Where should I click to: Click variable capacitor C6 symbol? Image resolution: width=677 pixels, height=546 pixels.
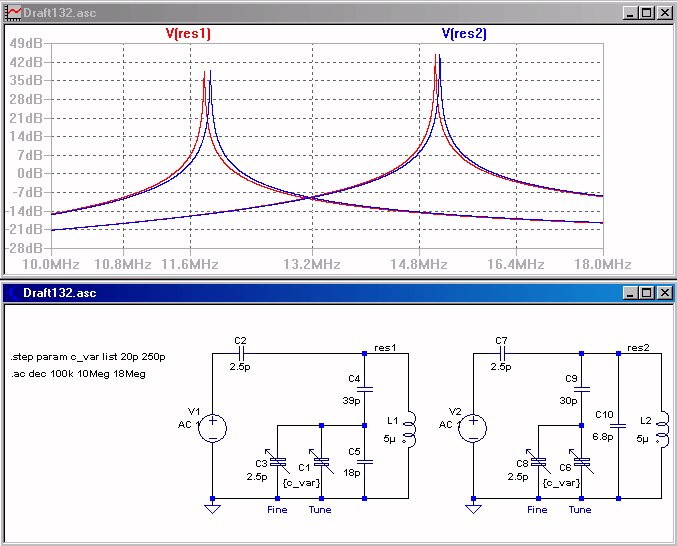pyautogui.click(x=582, y=462)
